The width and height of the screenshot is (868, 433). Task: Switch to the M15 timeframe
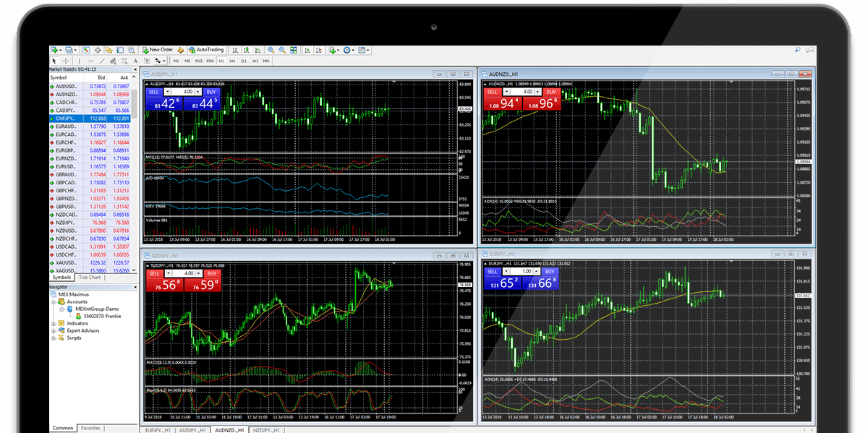coord(198,61)
